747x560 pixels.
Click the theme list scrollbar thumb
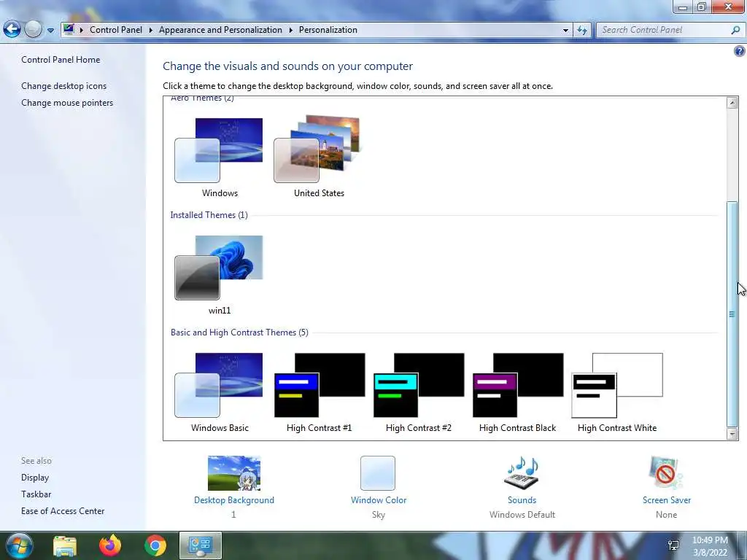tap(732, 314)
